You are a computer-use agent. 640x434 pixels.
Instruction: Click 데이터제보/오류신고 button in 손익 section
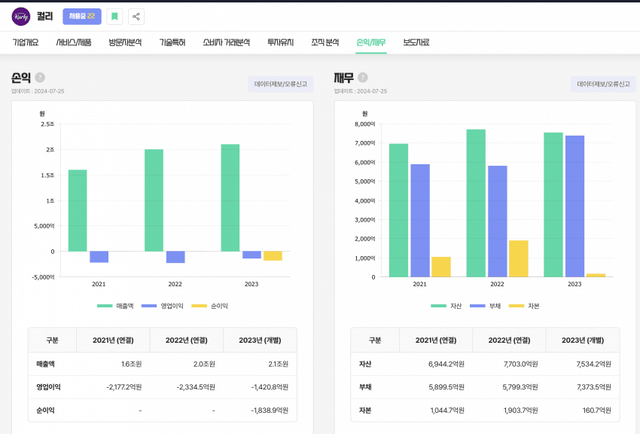(280, 85)
